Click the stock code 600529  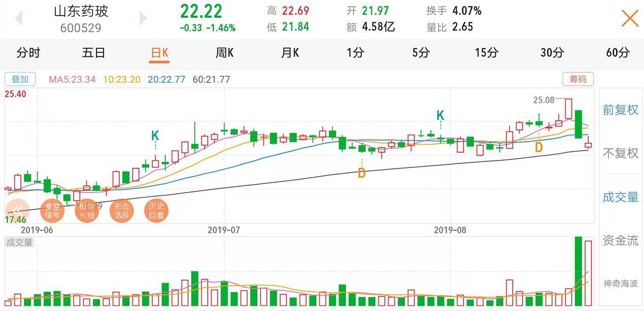(81, 28)
